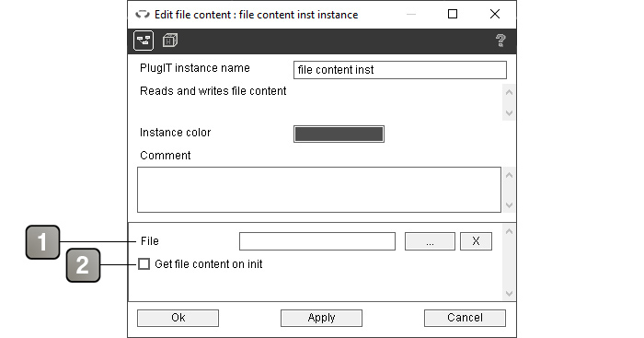
Task: Click the application logo in title bar
Action: 143,15
